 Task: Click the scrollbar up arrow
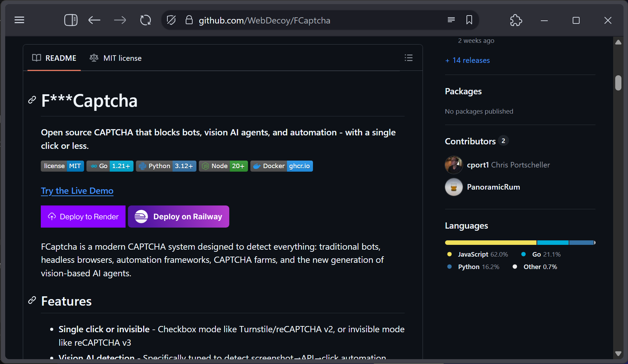coord(618,42)
